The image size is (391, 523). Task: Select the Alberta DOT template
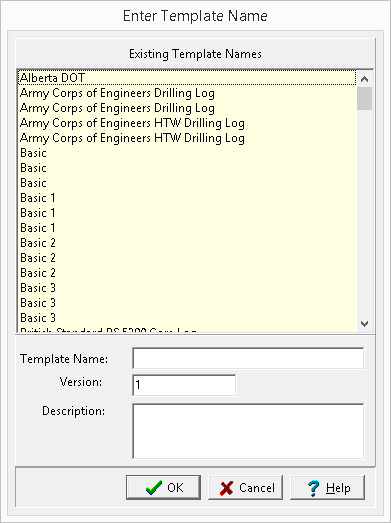click(x=187, y=78)
